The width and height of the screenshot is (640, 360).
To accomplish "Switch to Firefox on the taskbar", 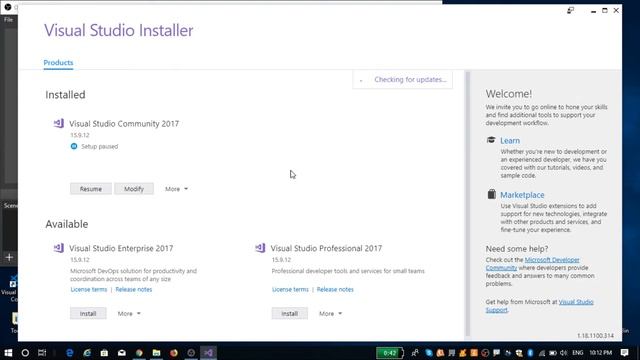I will [x=174, y=353].
